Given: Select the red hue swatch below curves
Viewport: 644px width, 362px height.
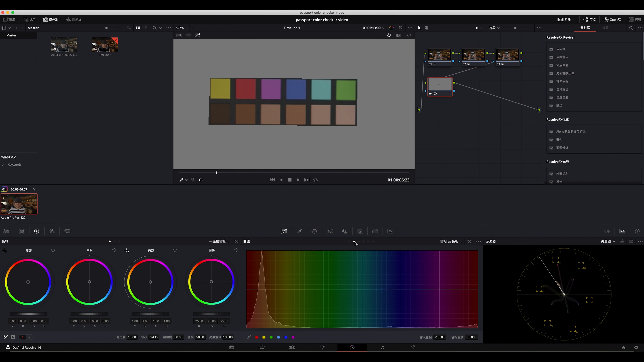Looking at the screenshot, I should pyautogui.click(x=256, y=337).
